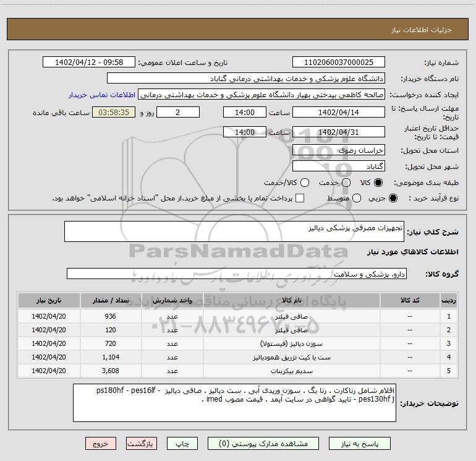Click the دارو، پزشکی و سلامت group field
Image resolution: width=476 pixels, height=461 pixels.
click(x=237, y=274)
